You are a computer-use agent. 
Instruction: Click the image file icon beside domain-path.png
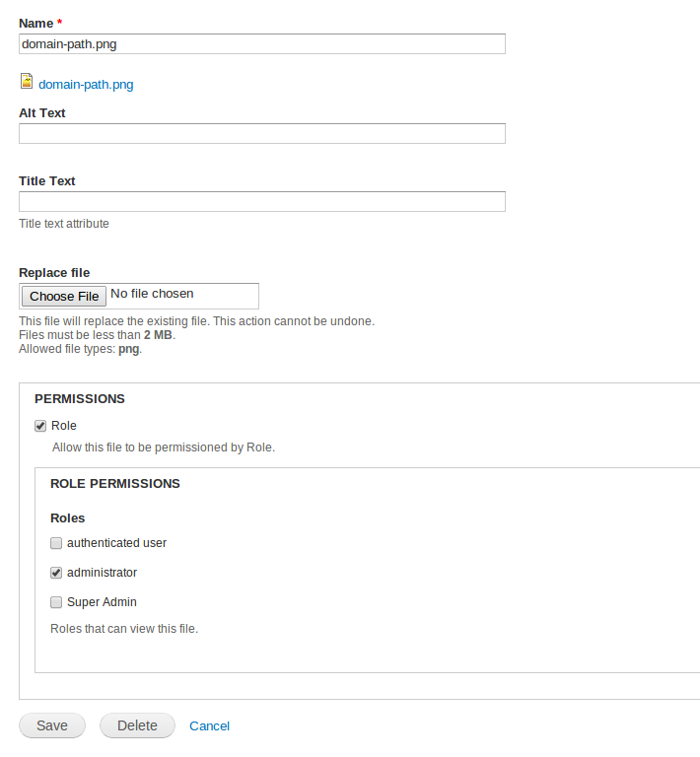coord(27,81)
